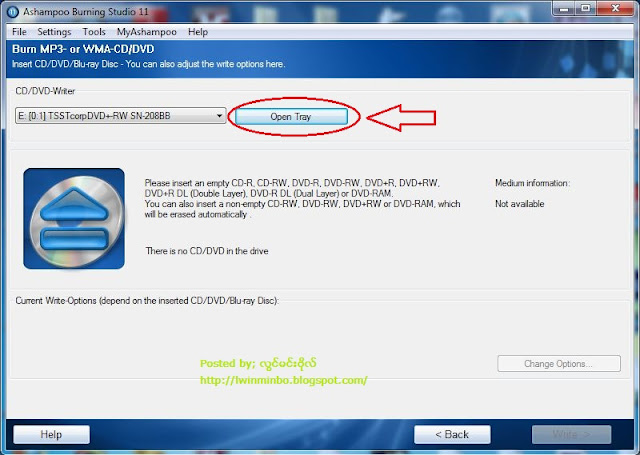Close the Ashampoo Burning Studio window

616,8
